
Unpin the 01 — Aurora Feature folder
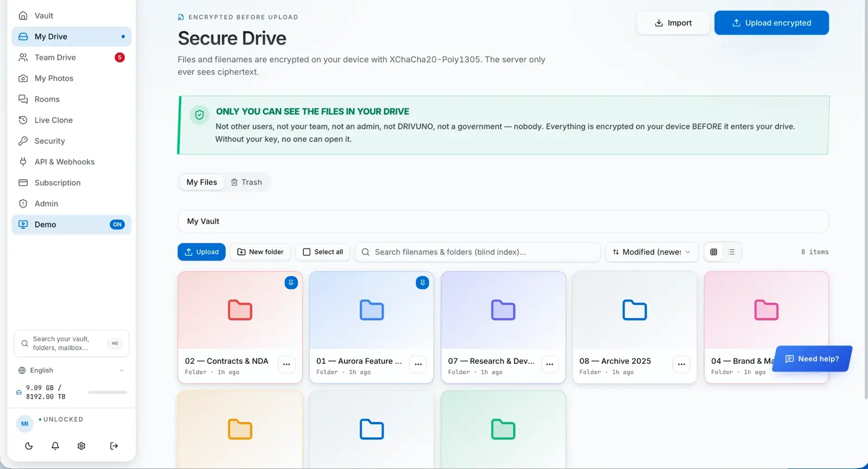[423, 282]
